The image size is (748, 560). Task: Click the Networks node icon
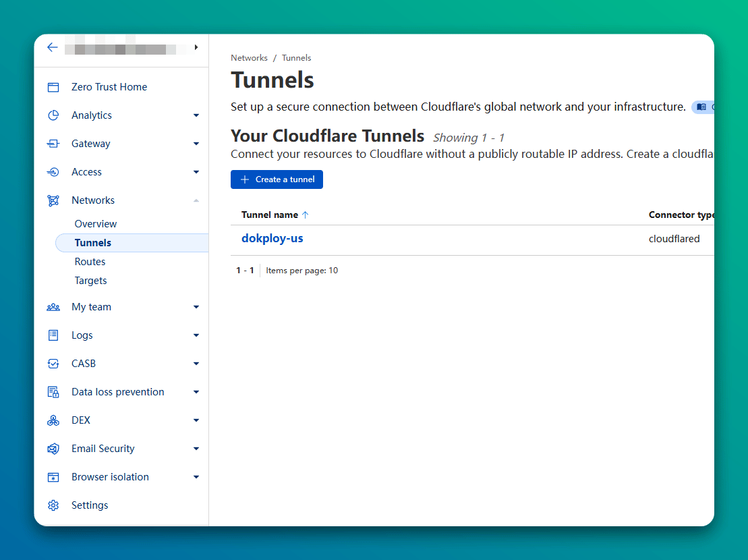click(x=53, y=200)
